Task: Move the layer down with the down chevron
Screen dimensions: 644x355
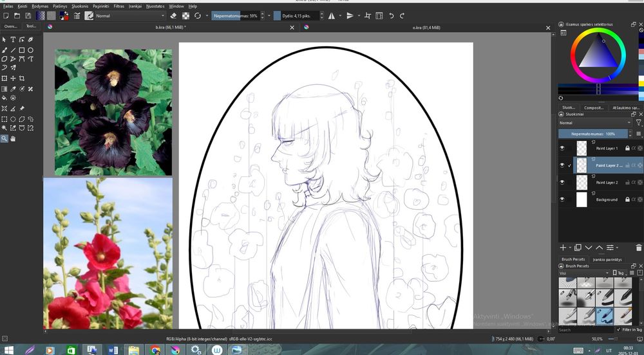Action: click(589, 248)
